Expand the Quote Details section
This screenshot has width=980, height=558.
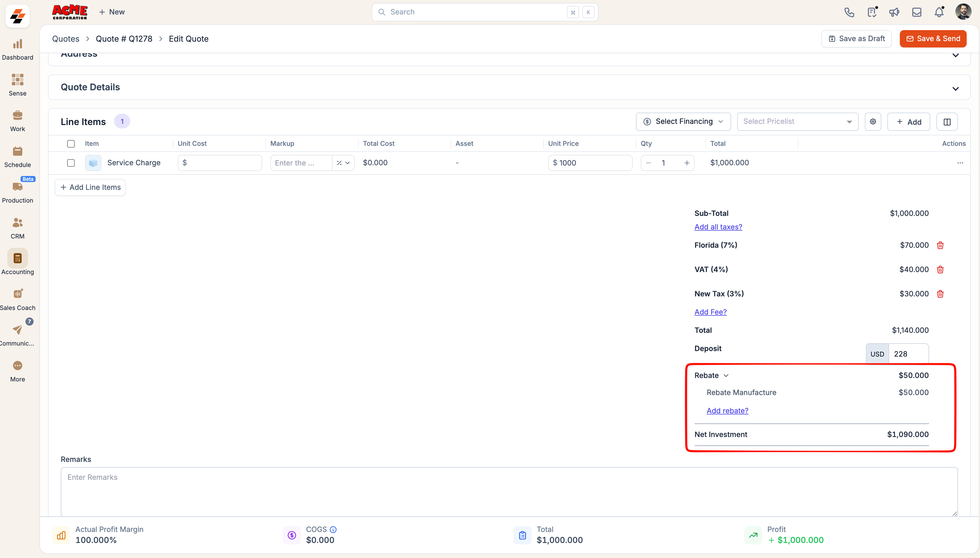[955, 89]
